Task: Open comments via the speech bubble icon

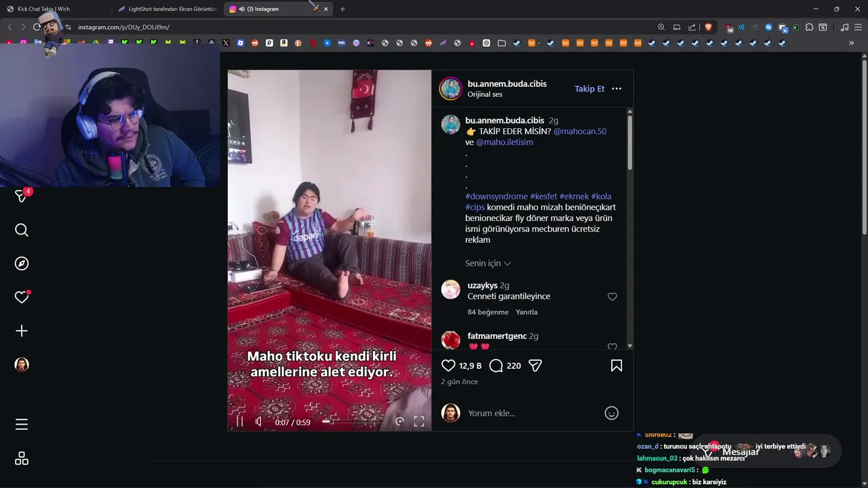Action: (x=496, y=365)
